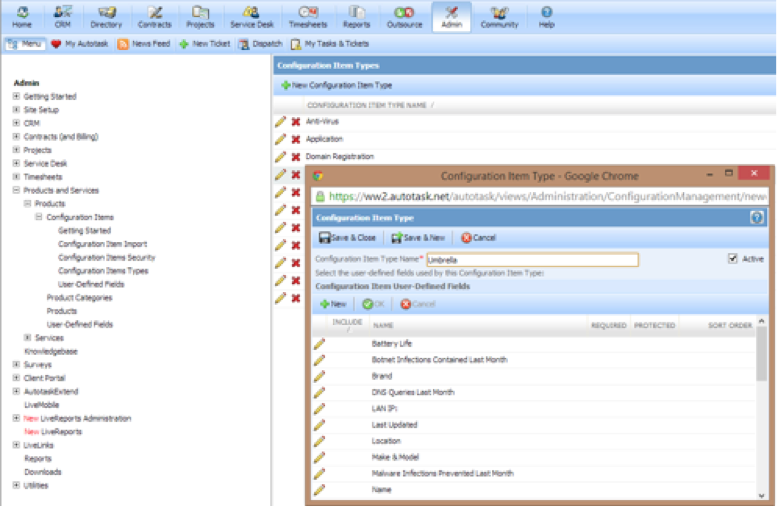Open the Help module

[547, 17]
